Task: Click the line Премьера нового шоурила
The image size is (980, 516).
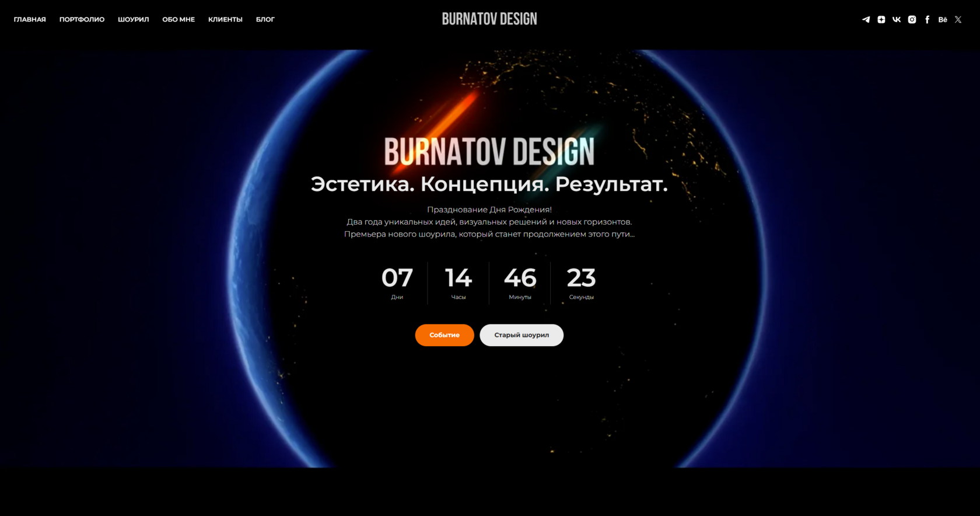Action: 489,234
